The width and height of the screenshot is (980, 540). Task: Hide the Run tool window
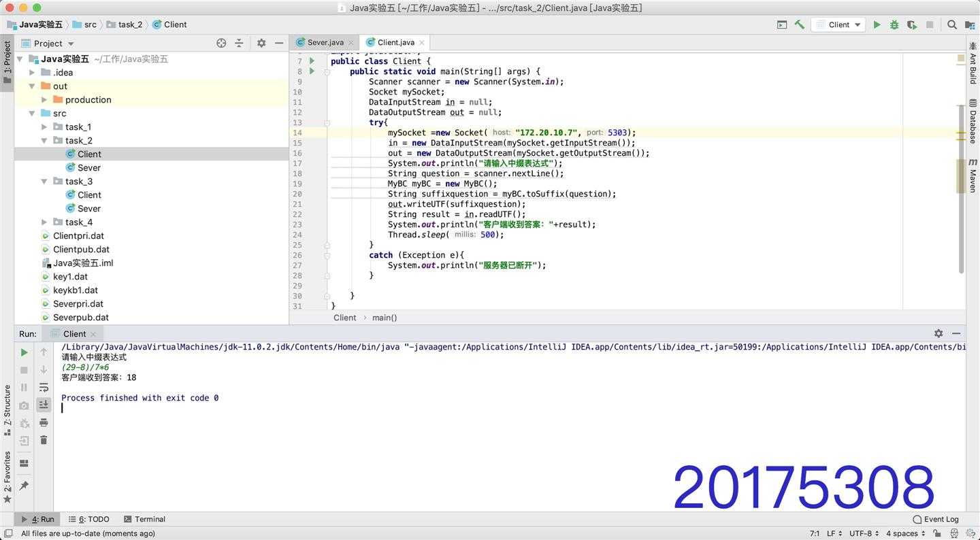(956, 333)
